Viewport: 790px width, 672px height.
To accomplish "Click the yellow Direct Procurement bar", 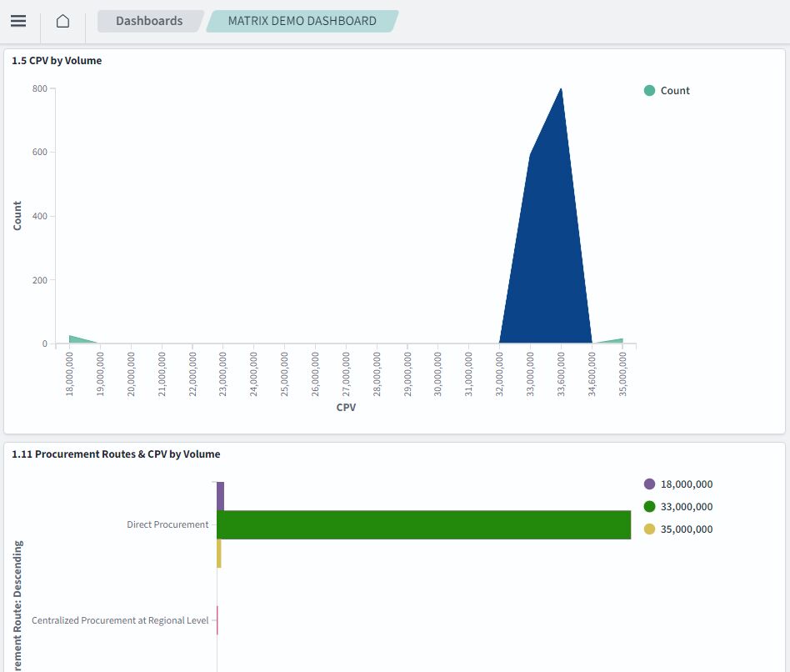I will (219, 554).
